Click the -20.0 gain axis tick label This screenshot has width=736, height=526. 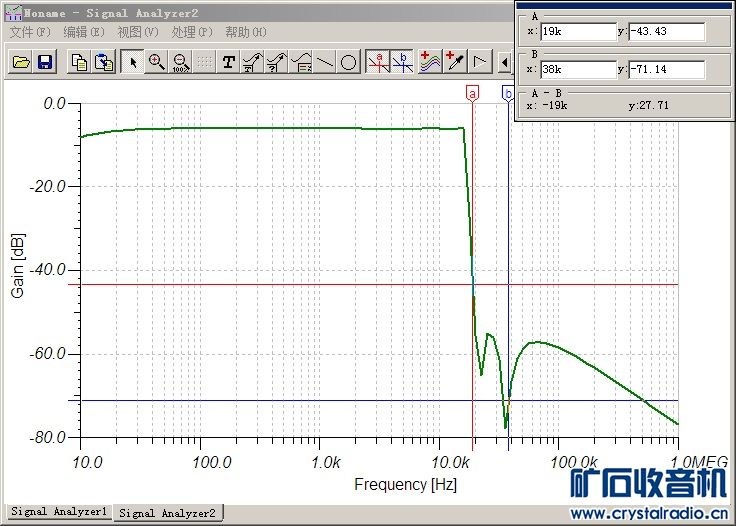pyautogui.click(x=47, y=186)
